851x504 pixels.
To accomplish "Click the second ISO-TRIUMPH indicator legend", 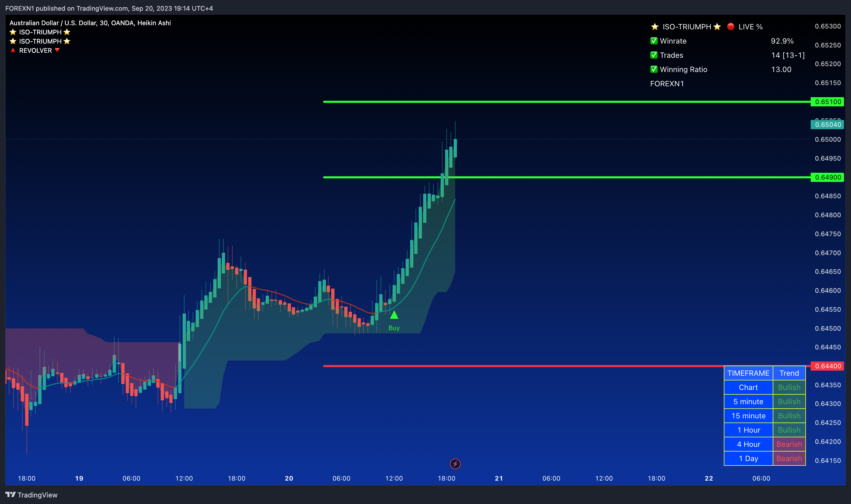I will 40,41.
